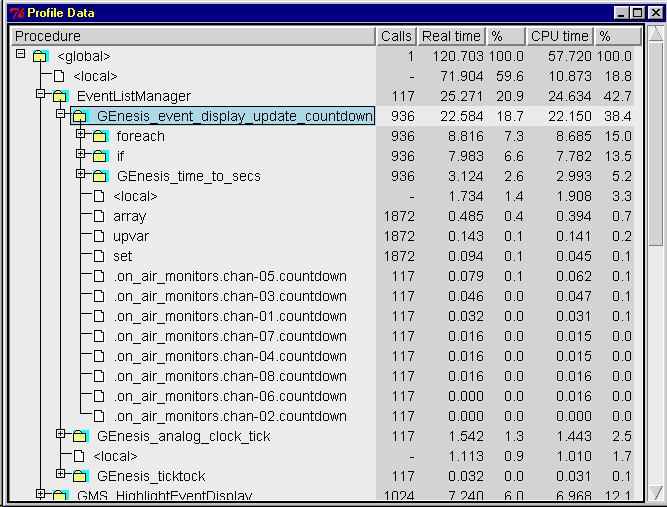Click the global folder icon

click(39, 56)
